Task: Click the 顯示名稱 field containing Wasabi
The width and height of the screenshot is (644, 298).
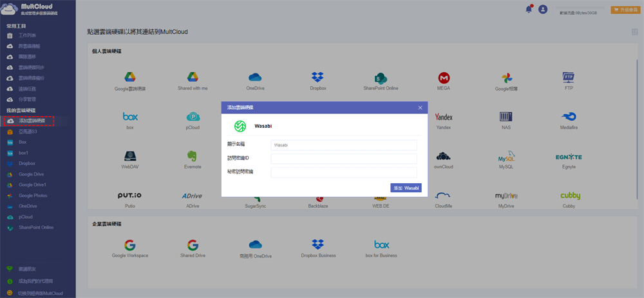Action: point(344,145)
